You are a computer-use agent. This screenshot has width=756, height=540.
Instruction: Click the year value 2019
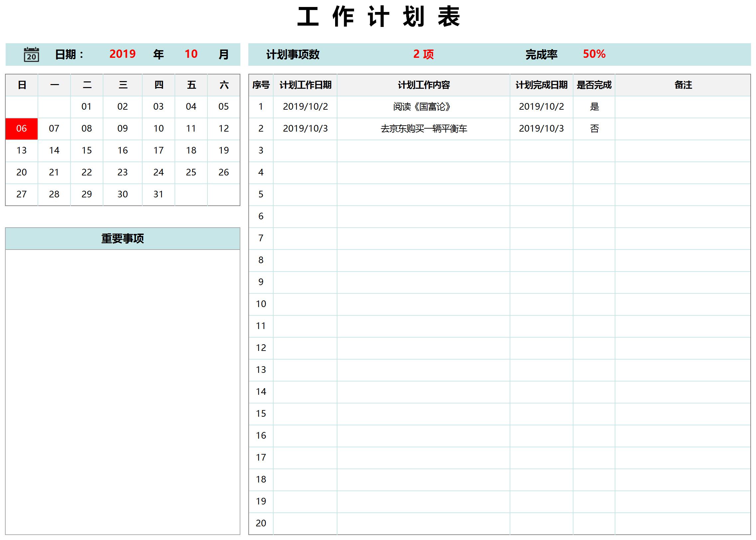(123, 54)
